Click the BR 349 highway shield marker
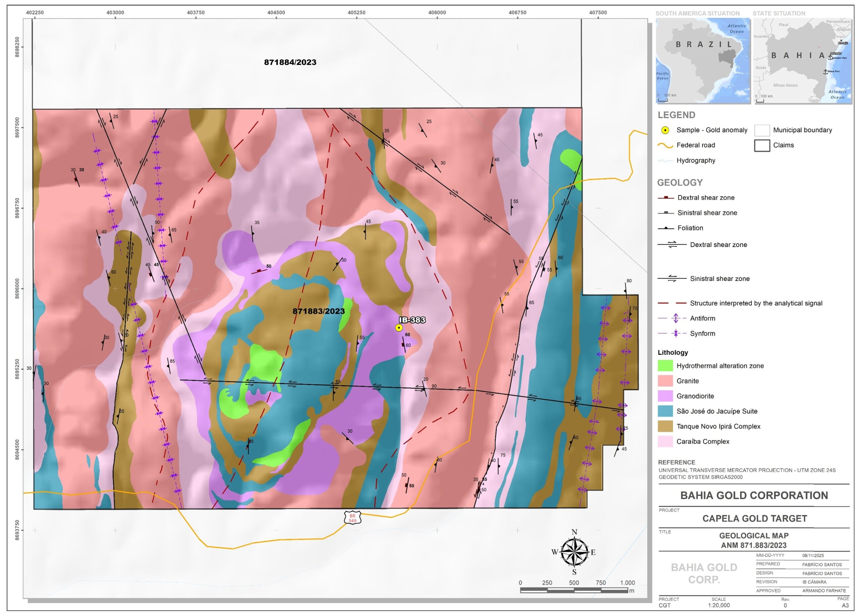This screenshot has height=616, width=859. (352, 518)
